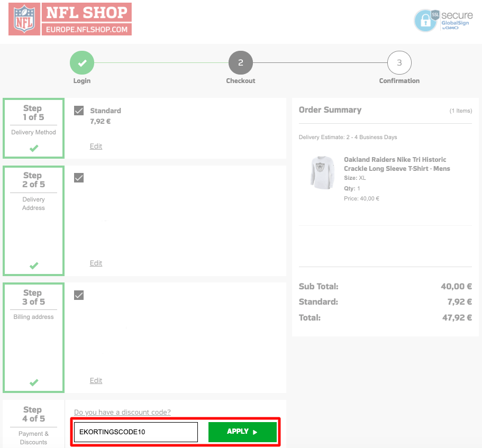Click the Order Summary heading
482x448 pixels.
coord(330,109)
